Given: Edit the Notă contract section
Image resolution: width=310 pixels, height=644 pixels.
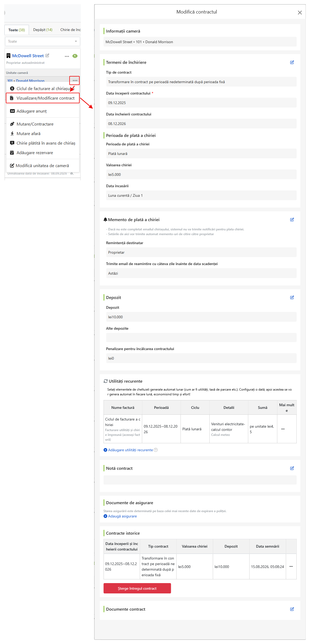Looking at the screenshot, I should pyautogui.click(x=292, y=468).
